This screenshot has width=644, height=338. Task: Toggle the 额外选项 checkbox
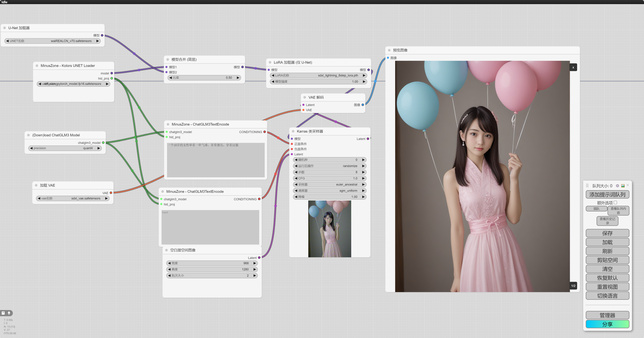point(615,203)
